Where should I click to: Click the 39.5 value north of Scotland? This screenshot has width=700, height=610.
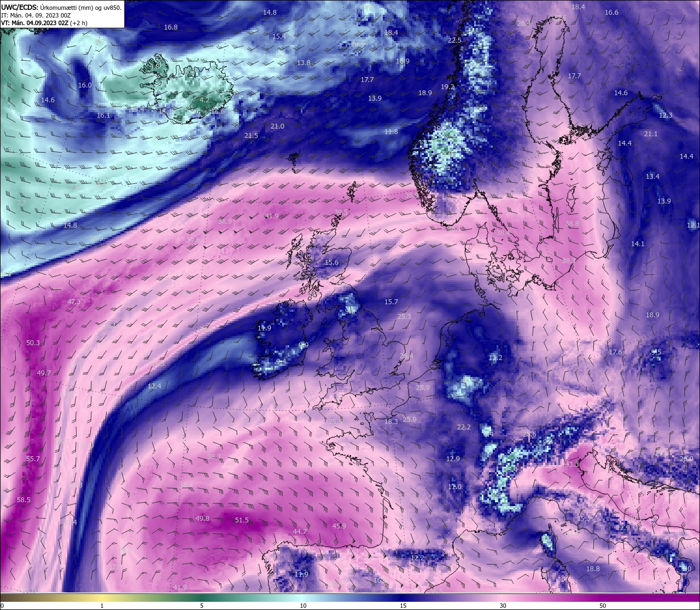(x=341, y=212)
